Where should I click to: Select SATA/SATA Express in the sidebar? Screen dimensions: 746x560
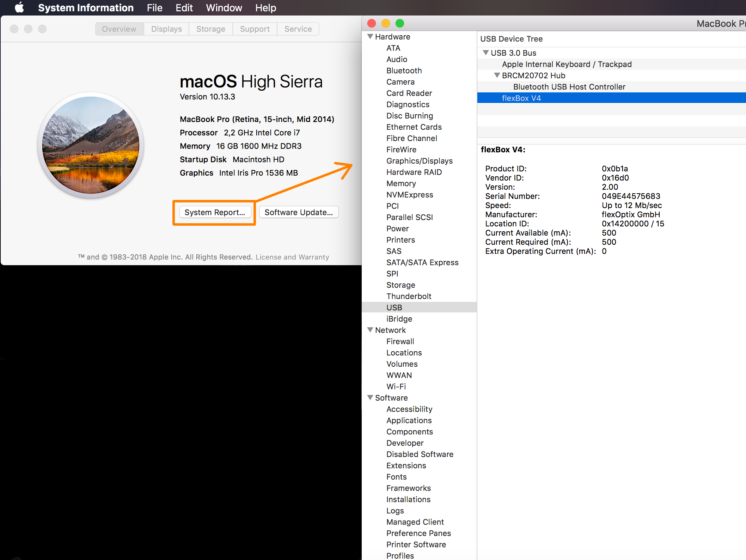(422, 262)
